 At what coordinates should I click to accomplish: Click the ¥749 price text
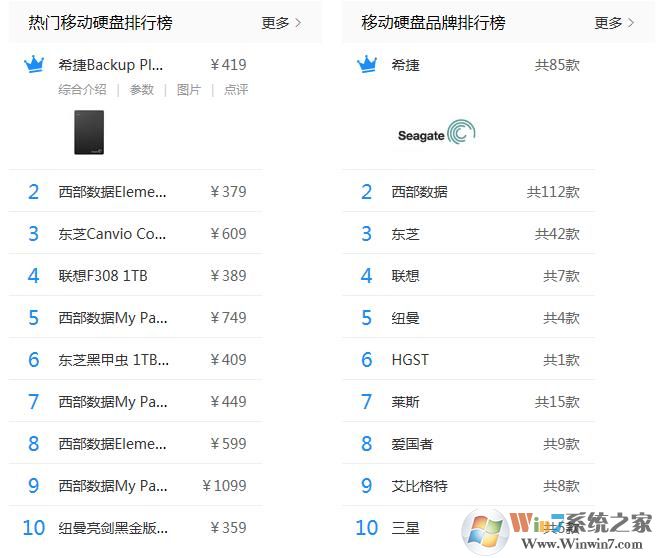228,318
